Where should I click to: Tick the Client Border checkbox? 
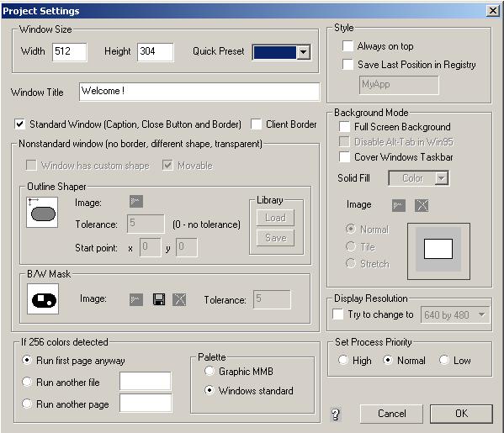pyautogui.click(x=256, y=124)
